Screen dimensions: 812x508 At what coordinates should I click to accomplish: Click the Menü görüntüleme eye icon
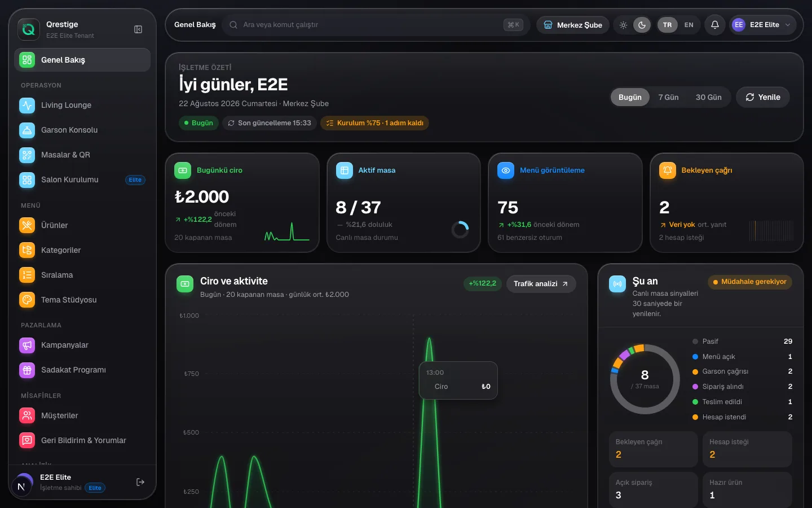point(506,170)
